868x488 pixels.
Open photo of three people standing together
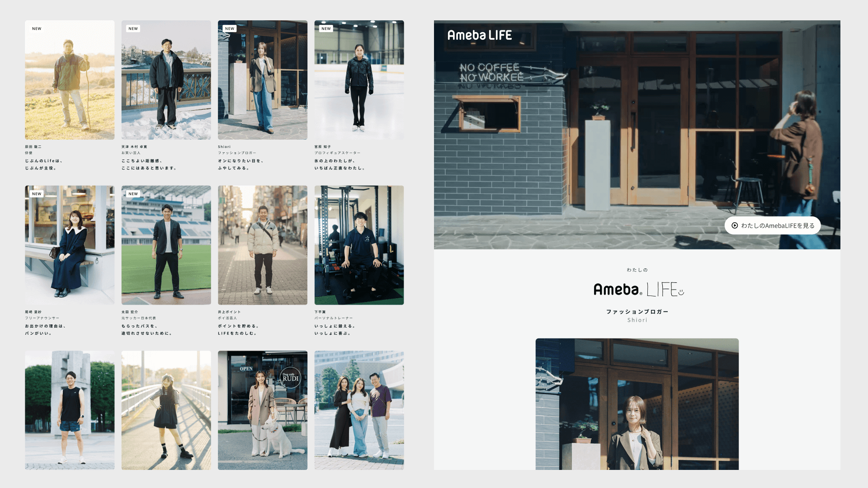[359, 410]
